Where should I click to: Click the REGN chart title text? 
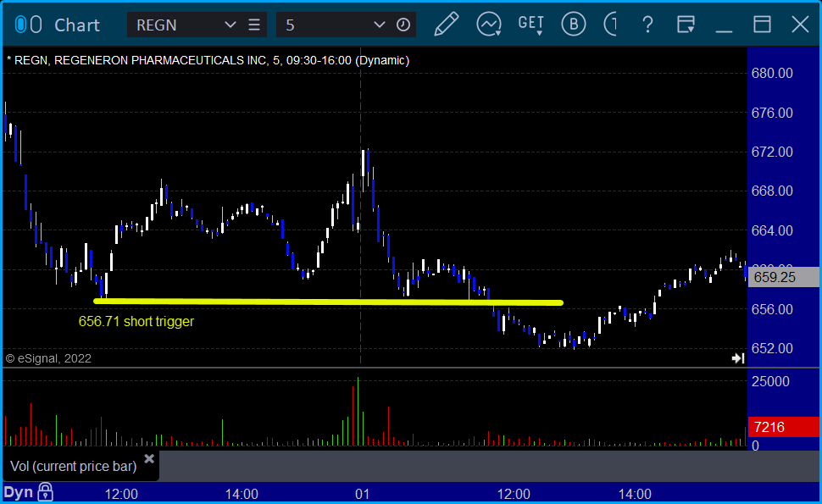(x=208, y=60)
